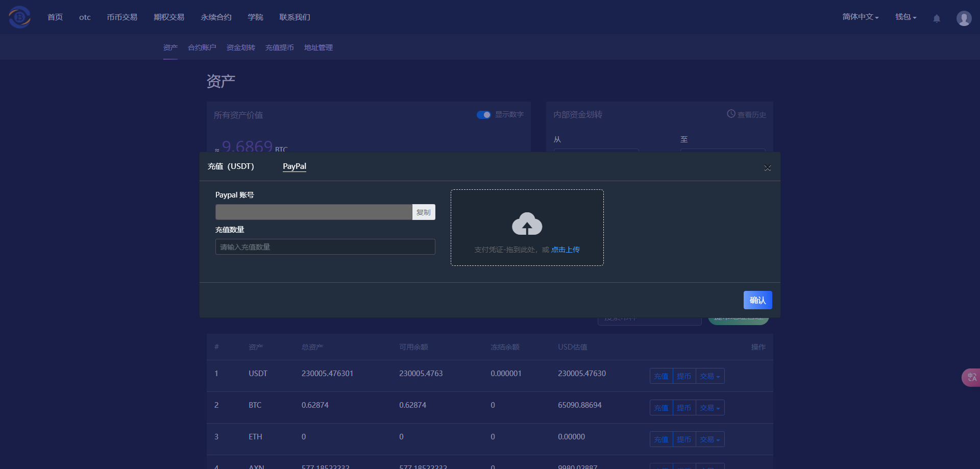The image size is (980, 469).
Task: Click the 点击上传 upload link
Action: (x=565, y=250)
